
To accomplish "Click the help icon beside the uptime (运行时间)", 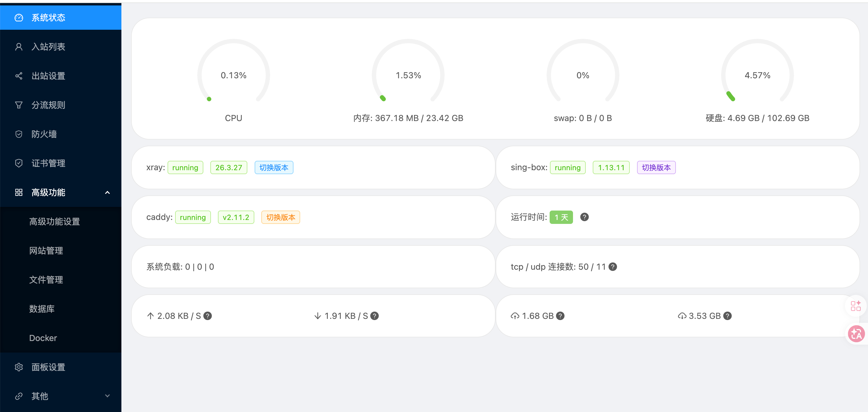I will (x=584, y=217).
